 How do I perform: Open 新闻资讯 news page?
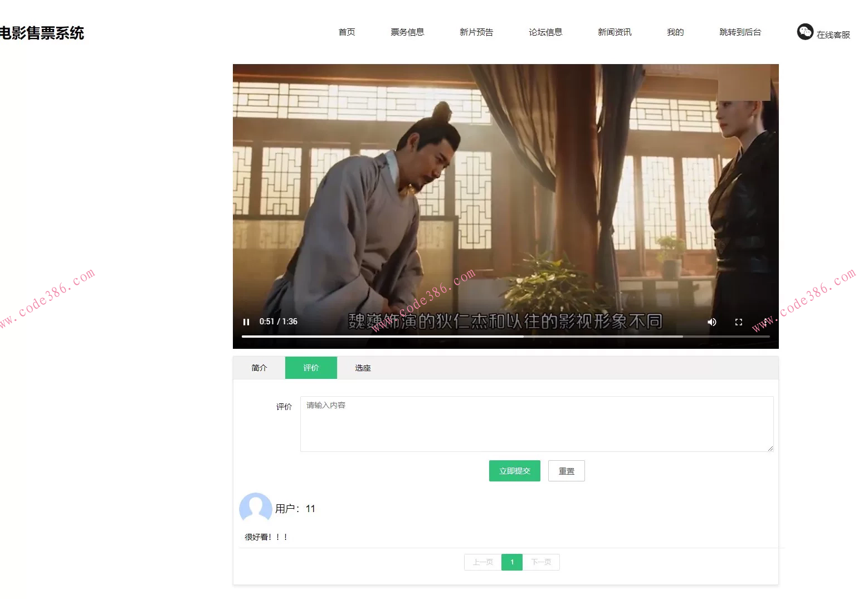tap(615, 32)
